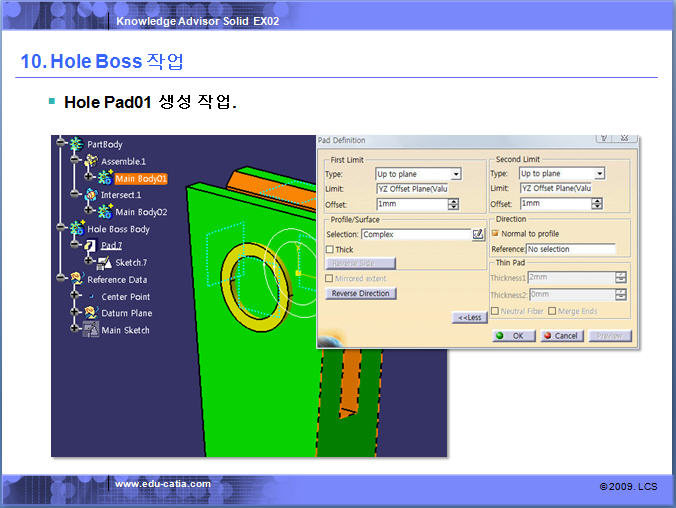This screenshot has height=508, width=676.
Task: Open sketch editor icon beside Selection field
Action: point(478,234)
